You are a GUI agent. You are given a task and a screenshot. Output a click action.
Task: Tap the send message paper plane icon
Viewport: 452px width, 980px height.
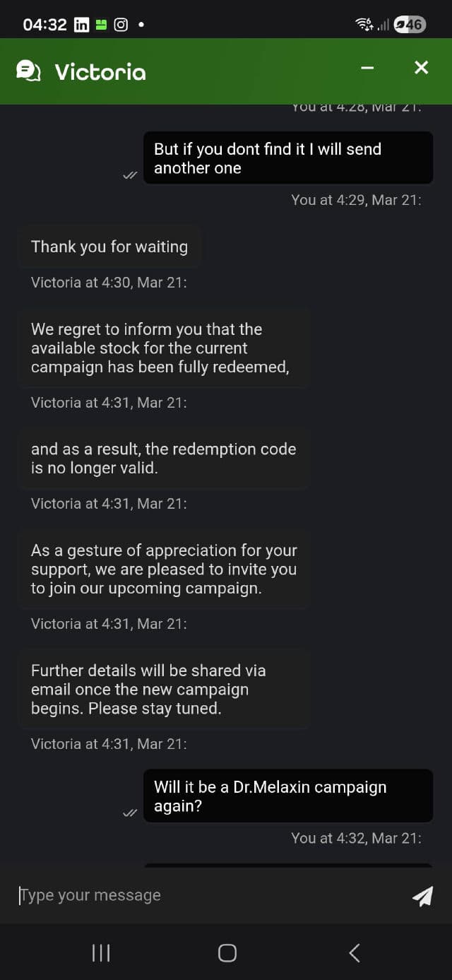(422, 895)
